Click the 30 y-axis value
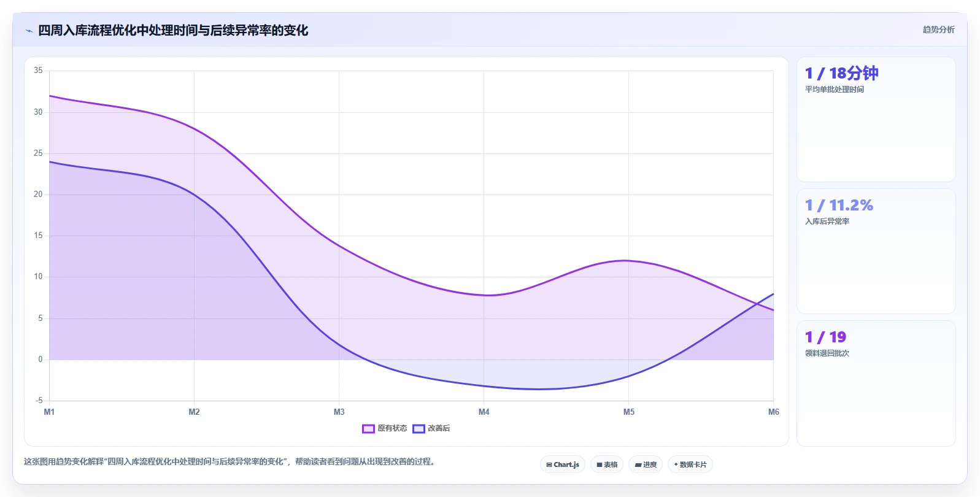The image size is (980, 497). [x=38, y=112]
